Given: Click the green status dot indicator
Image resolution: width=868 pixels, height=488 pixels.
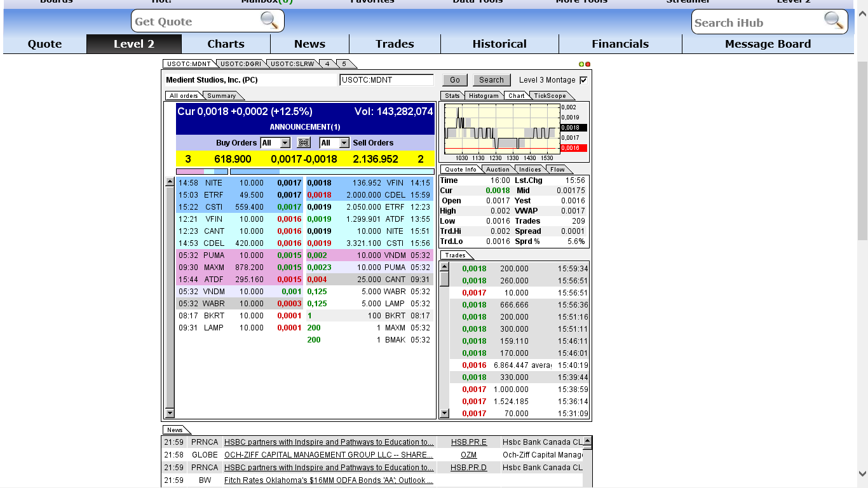Looking at the screenshot, I should coord(581,64).
